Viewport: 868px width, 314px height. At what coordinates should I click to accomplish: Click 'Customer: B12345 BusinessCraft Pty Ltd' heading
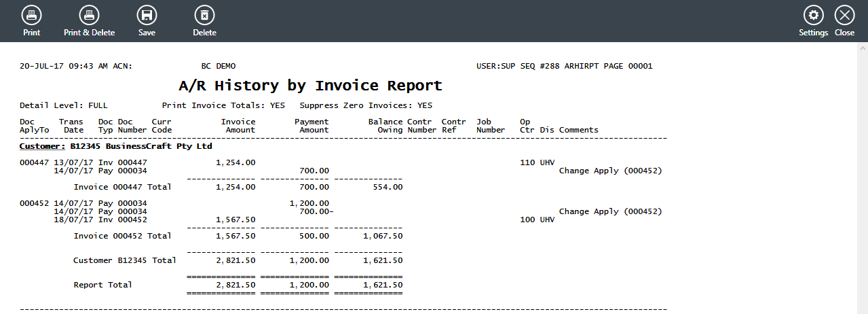click(116, 146)
